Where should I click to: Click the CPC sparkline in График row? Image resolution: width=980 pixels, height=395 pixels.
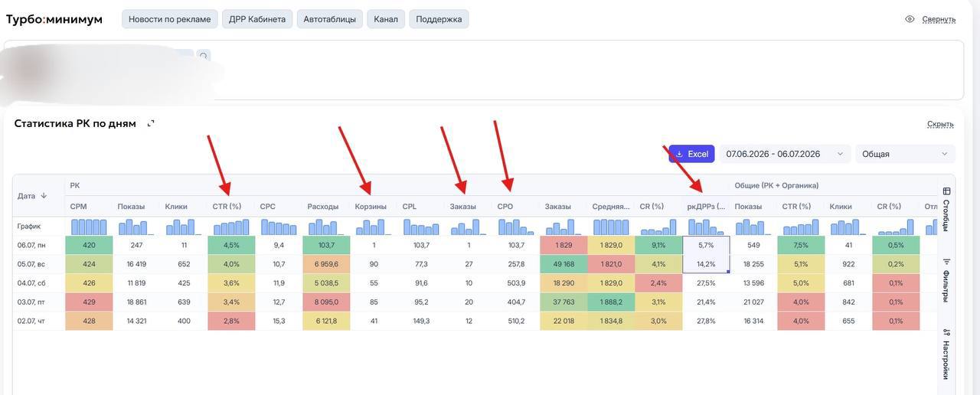279,227
